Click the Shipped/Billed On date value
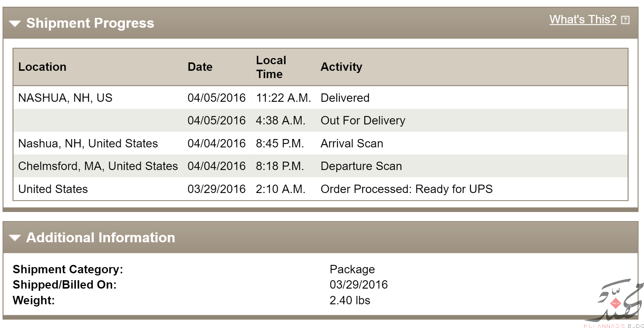This screenshot has width=644, height=328. pos(359,285)
